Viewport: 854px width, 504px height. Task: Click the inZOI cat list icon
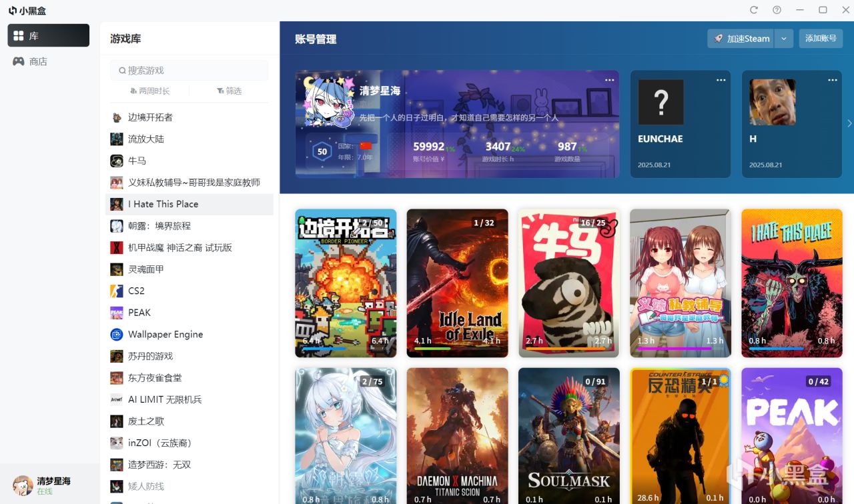117,443
